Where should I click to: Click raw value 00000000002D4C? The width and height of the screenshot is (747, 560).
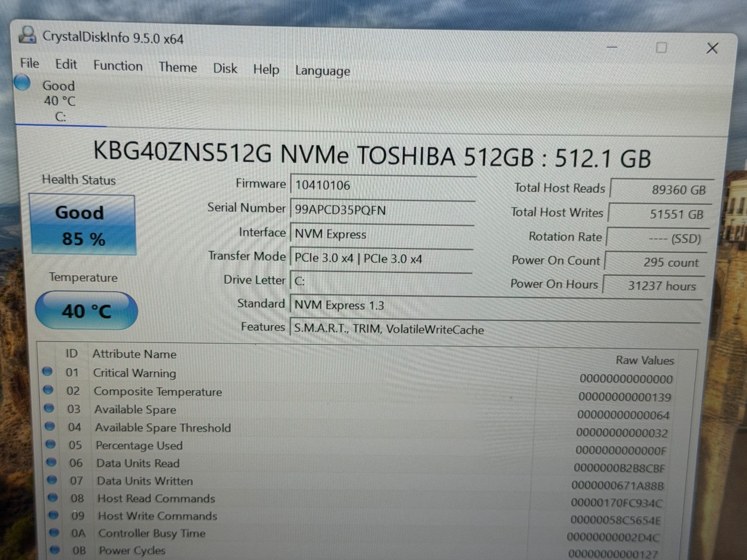pyautogui.click(x=613, y=537)
